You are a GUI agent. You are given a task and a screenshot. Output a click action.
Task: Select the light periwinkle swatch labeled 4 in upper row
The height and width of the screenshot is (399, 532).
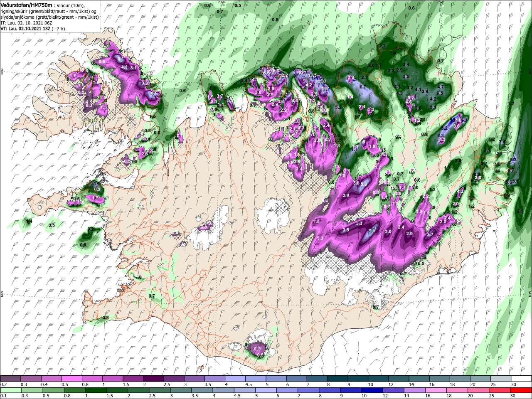tap(235, 379)
